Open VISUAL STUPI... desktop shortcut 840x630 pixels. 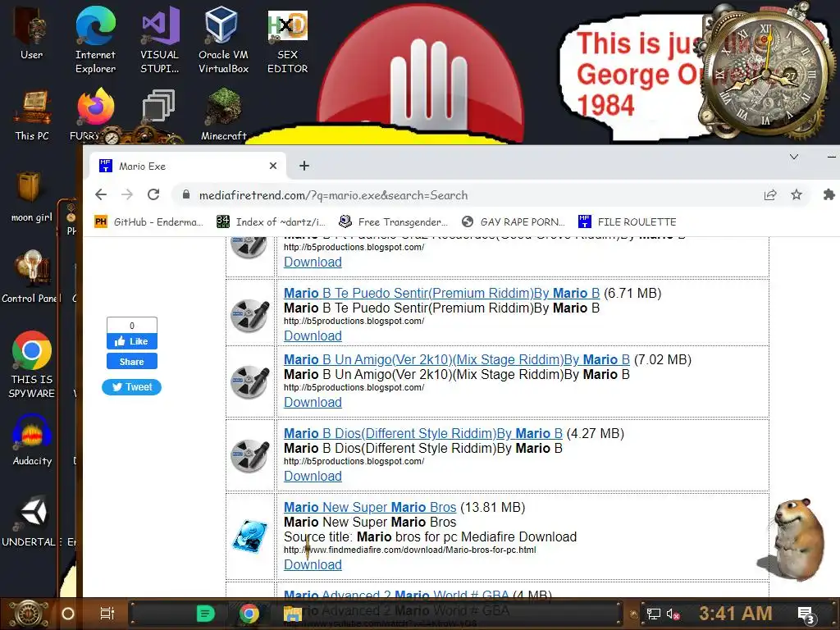point(160,39)
